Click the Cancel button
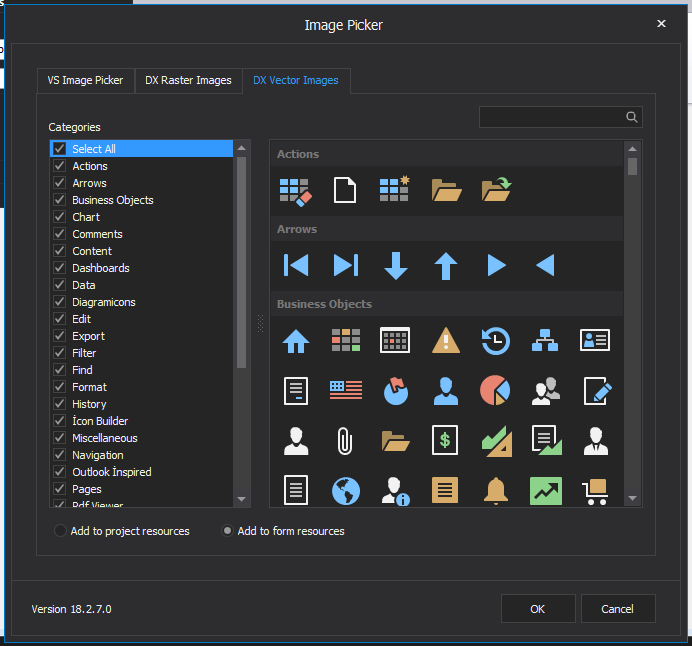The width and height of the screenshot is (692, 646). click(x=618, y=608)
